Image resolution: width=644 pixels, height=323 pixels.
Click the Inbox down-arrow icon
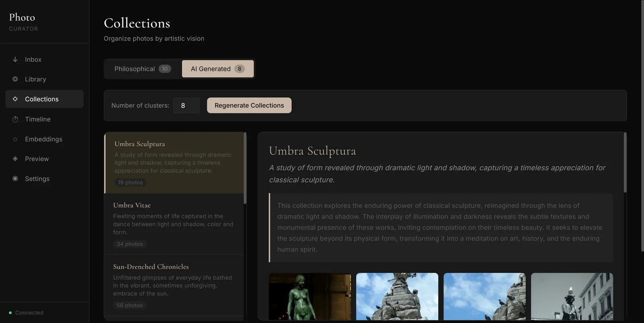[x=15, y=59]
